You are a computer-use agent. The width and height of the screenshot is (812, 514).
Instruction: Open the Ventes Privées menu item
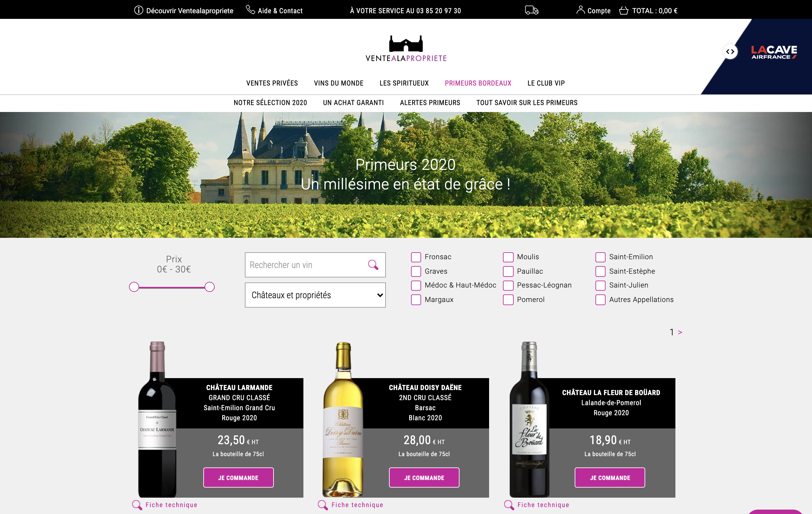(272, 83)
